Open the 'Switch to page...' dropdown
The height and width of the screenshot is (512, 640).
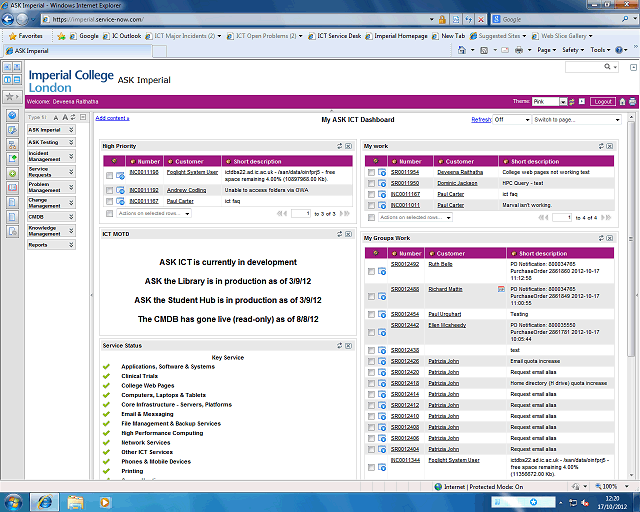[x=577, y=120]
